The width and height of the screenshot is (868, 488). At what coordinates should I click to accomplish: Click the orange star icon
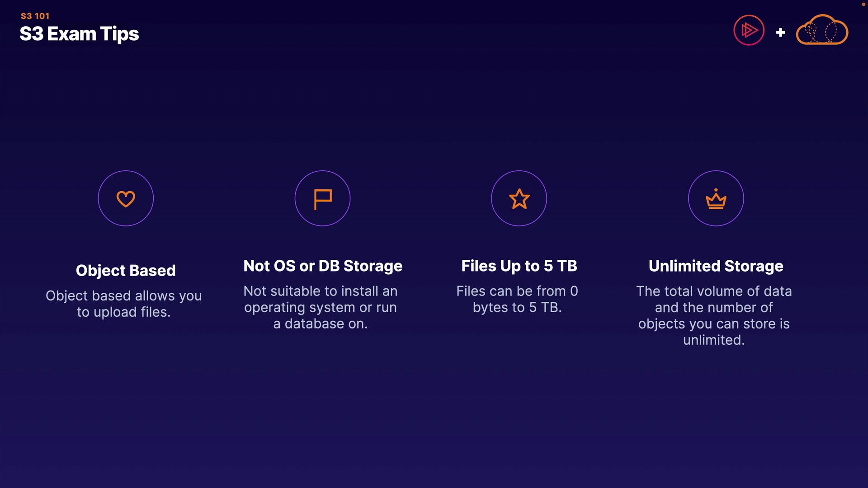coord(519,199)
